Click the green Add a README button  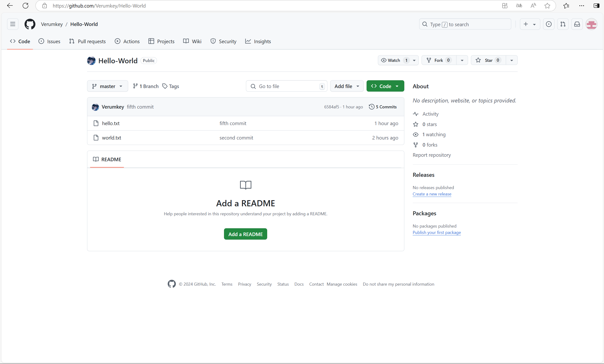(246, 234)
